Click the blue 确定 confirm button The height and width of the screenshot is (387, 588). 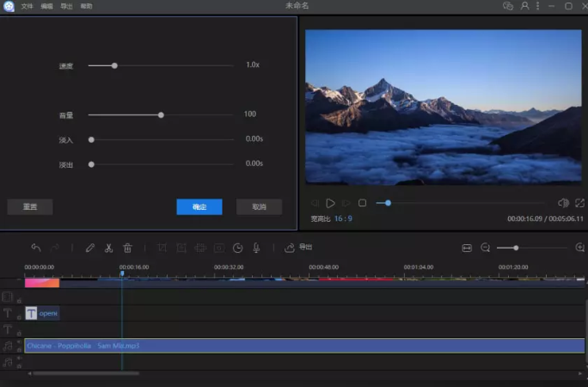point(199,207)
